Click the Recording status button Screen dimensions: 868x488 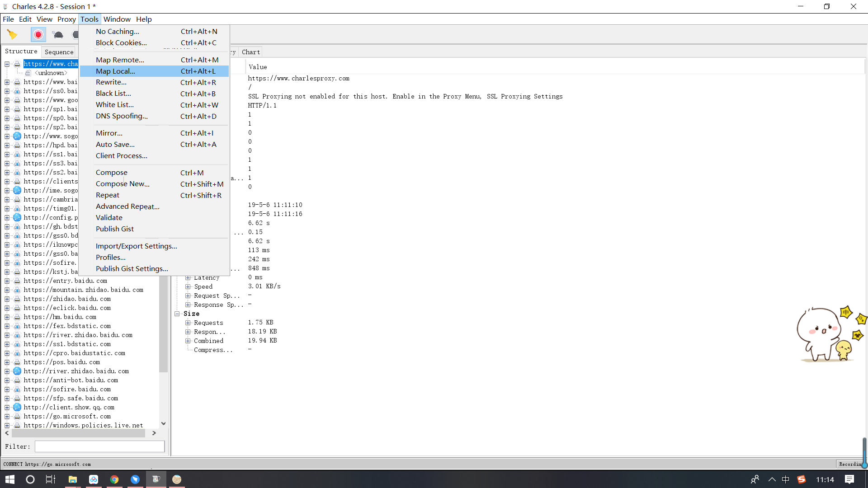tap(850, 464)
